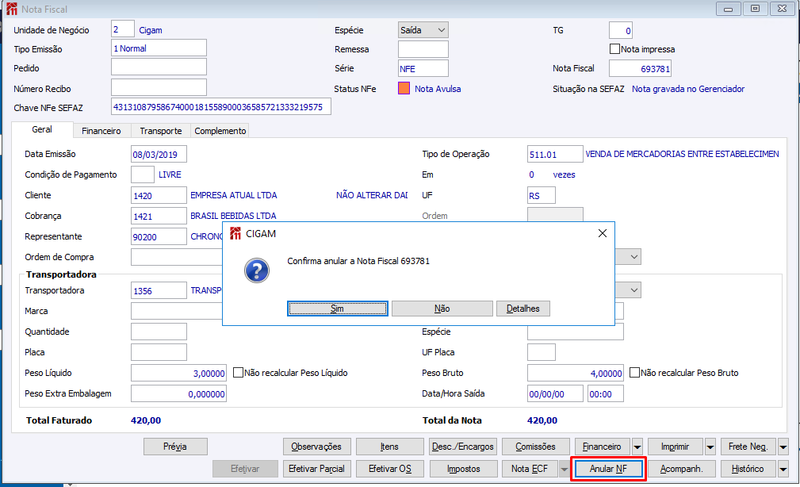Click the Série field showing NFE

[423, 68]
